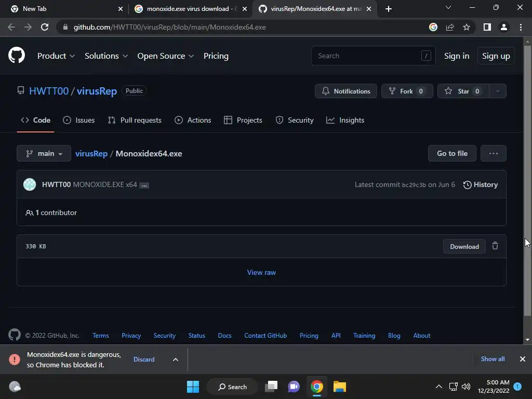Delete file using trash can icon

(495, 246)
